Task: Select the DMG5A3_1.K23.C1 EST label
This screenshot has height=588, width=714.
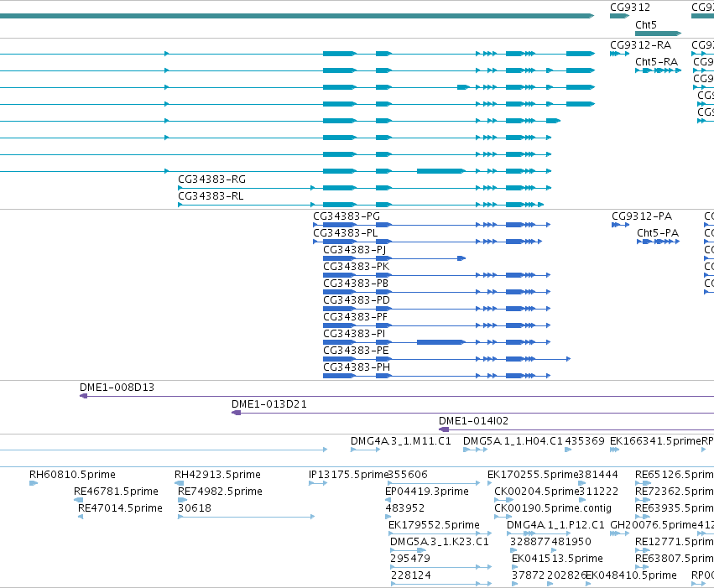Action: tap(440, 542)
